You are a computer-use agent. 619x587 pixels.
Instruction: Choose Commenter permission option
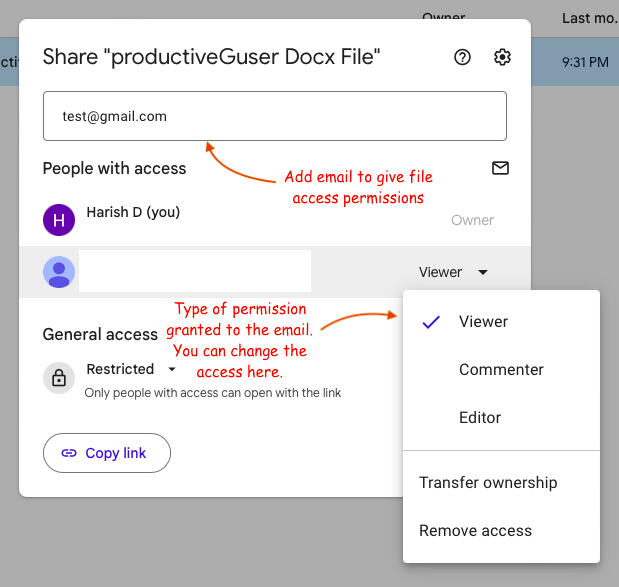coord(501,369)
